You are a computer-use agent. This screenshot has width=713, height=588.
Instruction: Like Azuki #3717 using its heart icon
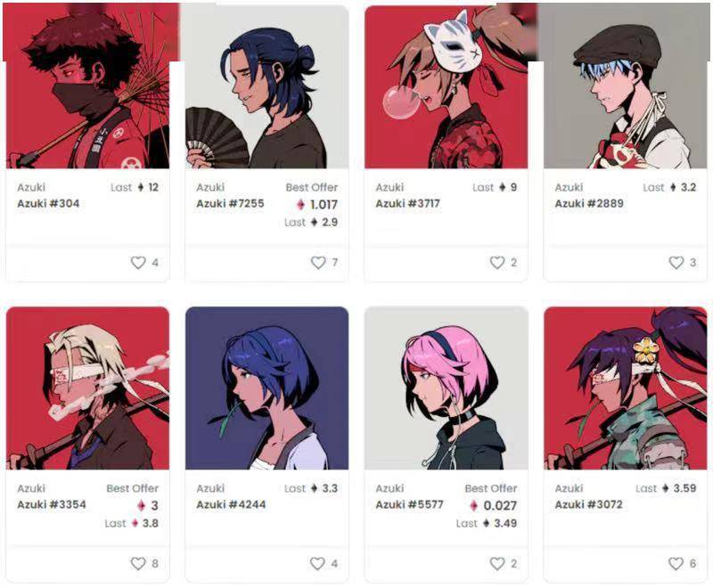[497, 262]
